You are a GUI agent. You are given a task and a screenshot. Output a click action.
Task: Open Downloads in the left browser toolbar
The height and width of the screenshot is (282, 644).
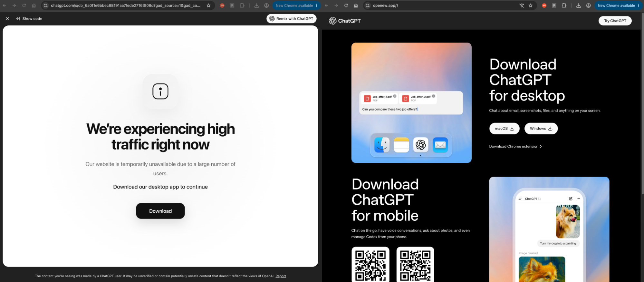[x=256, y=5]
